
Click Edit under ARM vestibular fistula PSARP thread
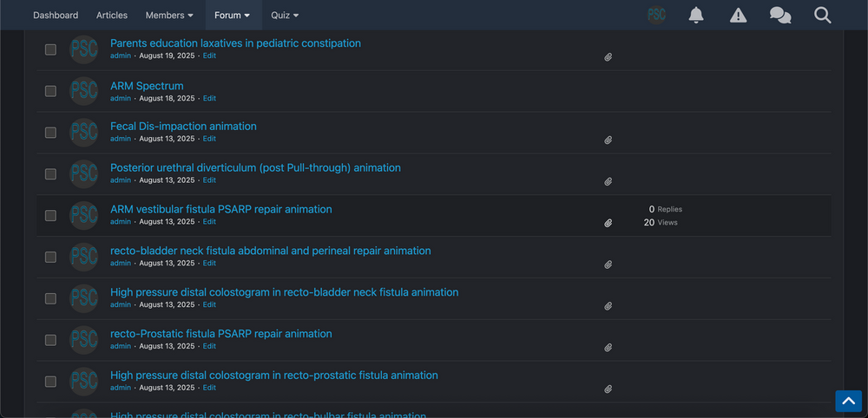[209, 222]
